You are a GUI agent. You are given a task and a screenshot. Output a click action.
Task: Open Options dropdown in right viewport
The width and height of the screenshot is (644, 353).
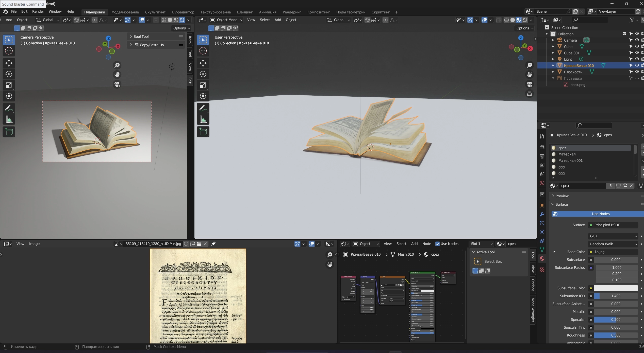525,28
